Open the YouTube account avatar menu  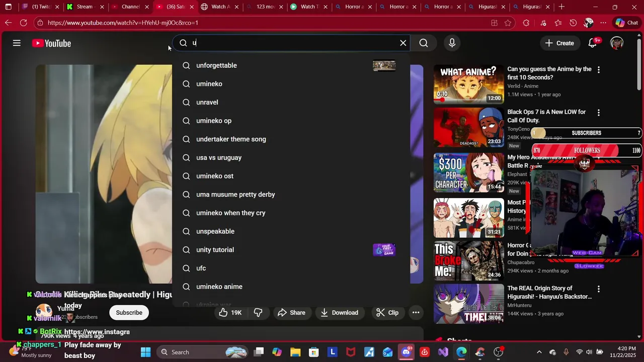[617, 43]
